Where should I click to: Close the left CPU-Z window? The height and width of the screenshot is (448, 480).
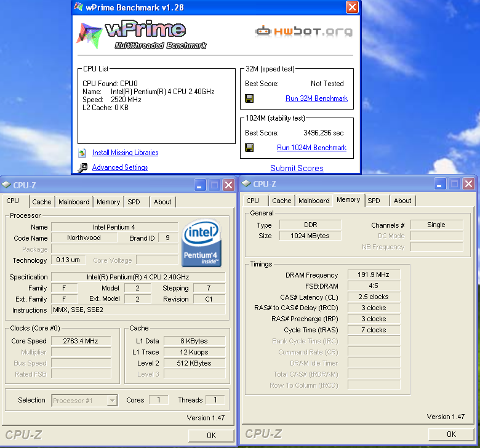click(x=228, y=185)
